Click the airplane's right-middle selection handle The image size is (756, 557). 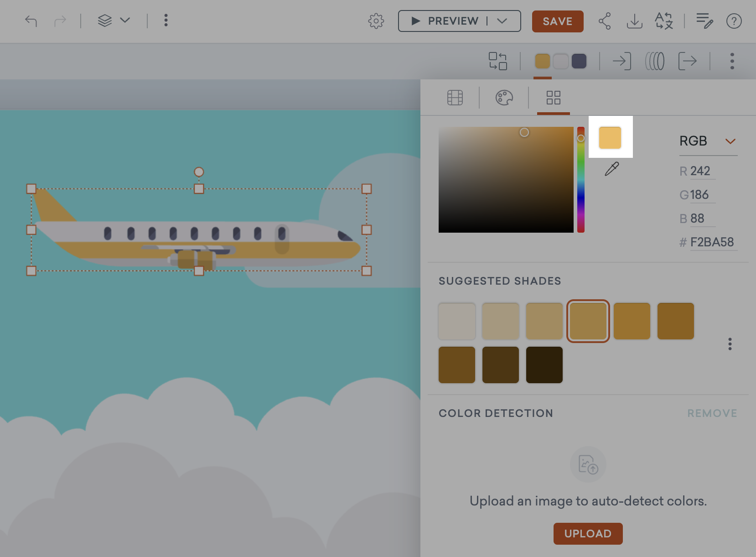[x=367, y=230]
